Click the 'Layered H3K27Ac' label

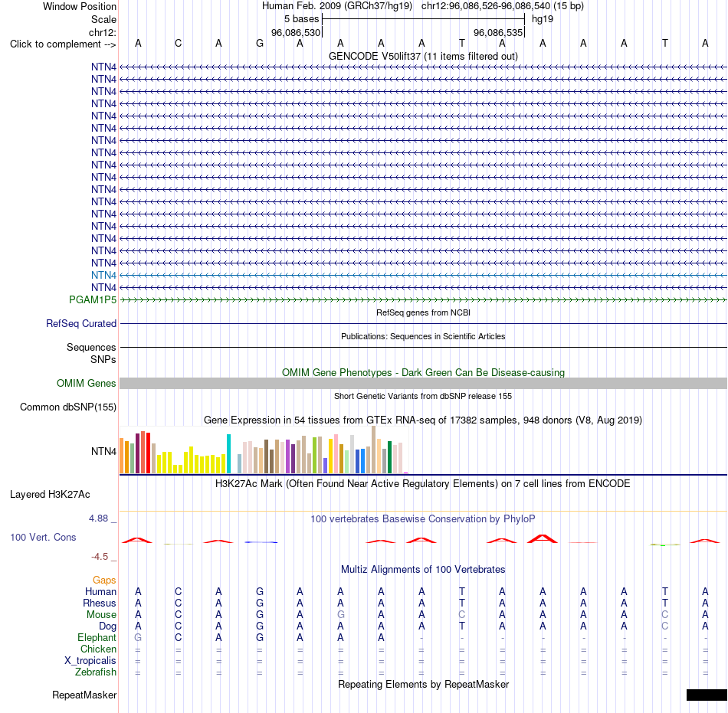pyautogui.click(x=50, y=495)
